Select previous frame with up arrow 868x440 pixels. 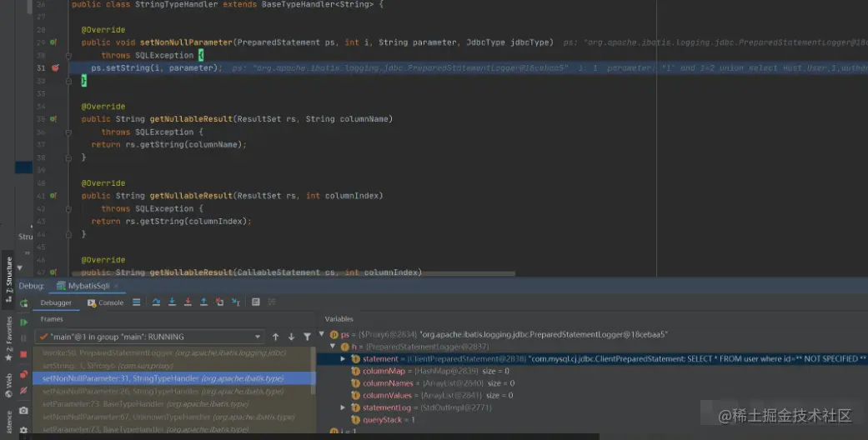point(276,337)
